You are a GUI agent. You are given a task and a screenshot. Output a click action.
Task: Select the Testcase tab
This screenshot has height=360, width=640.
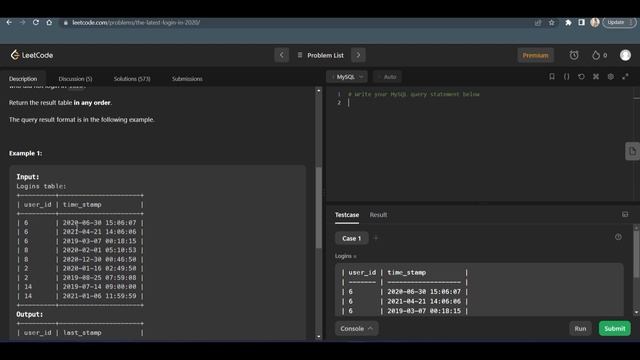tap(347, 215)
